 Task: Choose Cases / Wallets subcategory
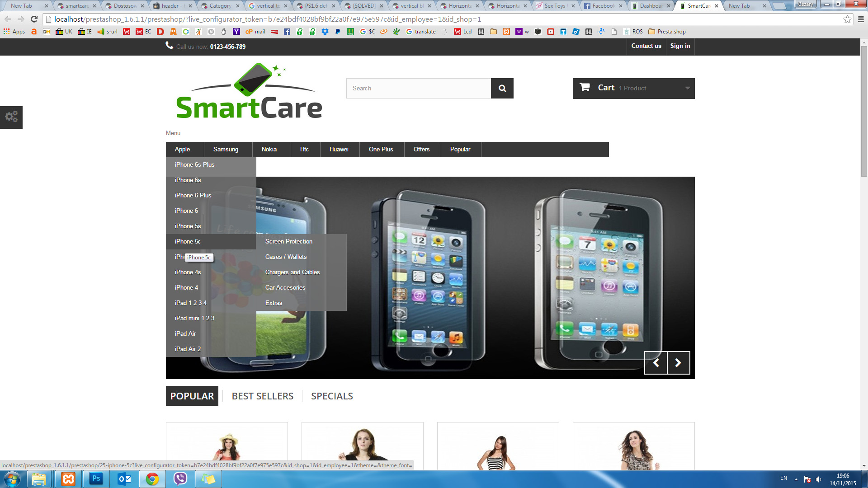tap(302, 257)
